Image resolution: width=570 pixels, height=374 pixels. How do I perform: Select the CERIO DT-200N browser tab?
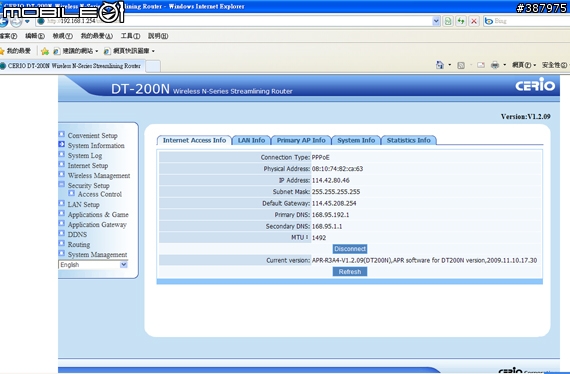(73, 66)
